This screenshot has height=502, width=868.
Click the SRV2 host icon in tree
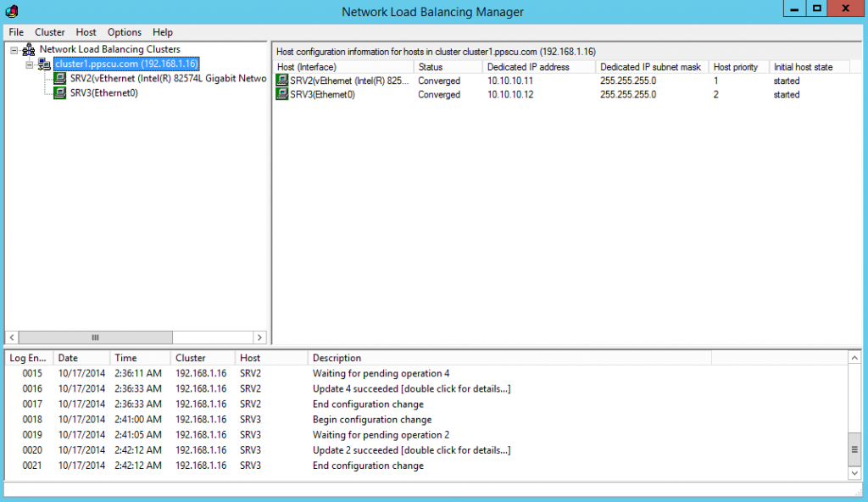pyautogui.click(x=60, y=79)
